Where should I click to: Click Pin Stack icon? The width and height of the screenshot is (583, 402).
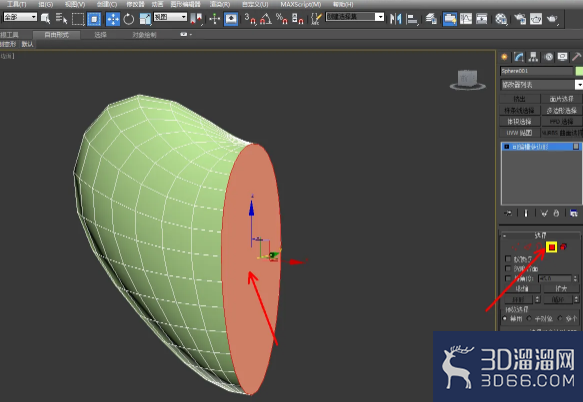508,213
